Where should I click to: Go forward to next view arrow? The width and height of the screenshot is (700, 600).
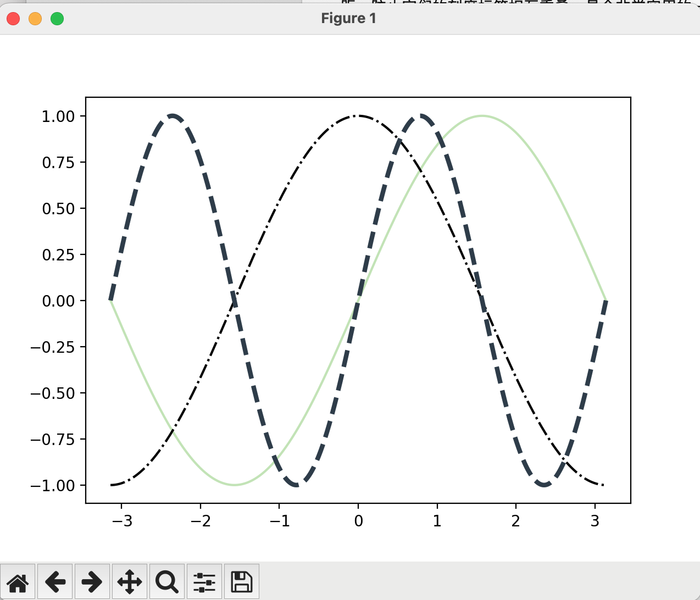pos(92,581)
